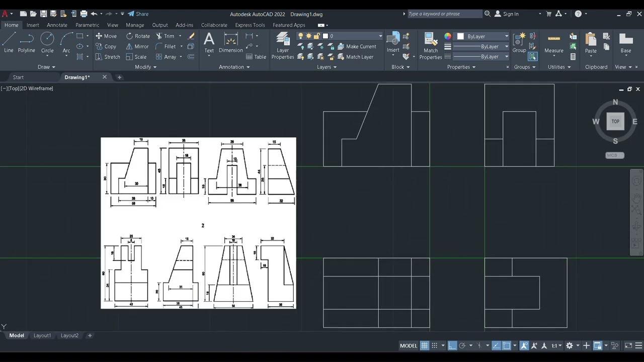Expand the Layers panel
This screenshot has height=362, width=644.
[x=327, y=67]
